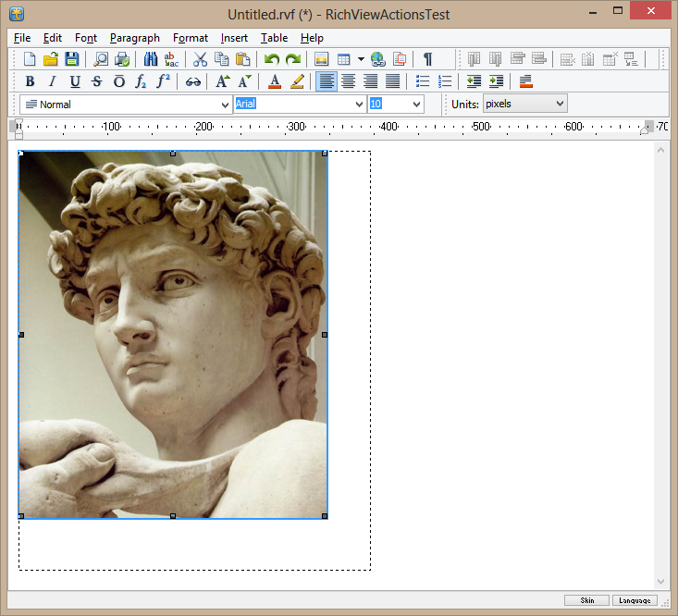Click the Bullets list icon
The image size is (678, 616).
click(423, 81)
